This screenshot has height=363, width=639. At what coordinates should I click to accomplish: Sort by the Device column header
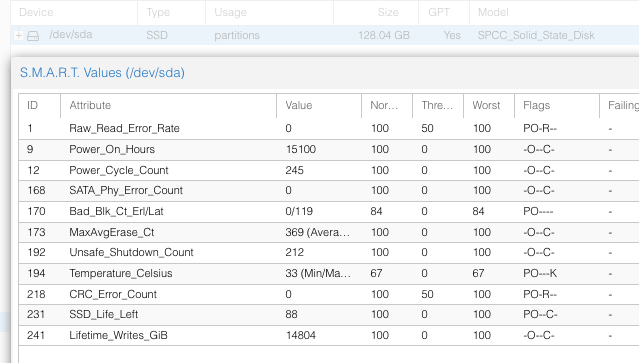[x=74, y=12]
